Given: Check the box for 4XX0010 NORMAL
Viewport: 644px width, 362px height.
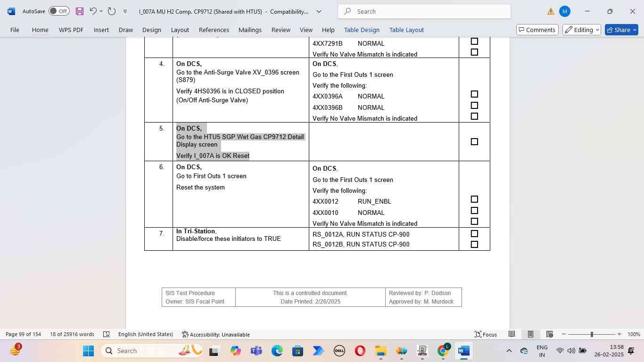Looking at the screenshot, I should 474,211.
